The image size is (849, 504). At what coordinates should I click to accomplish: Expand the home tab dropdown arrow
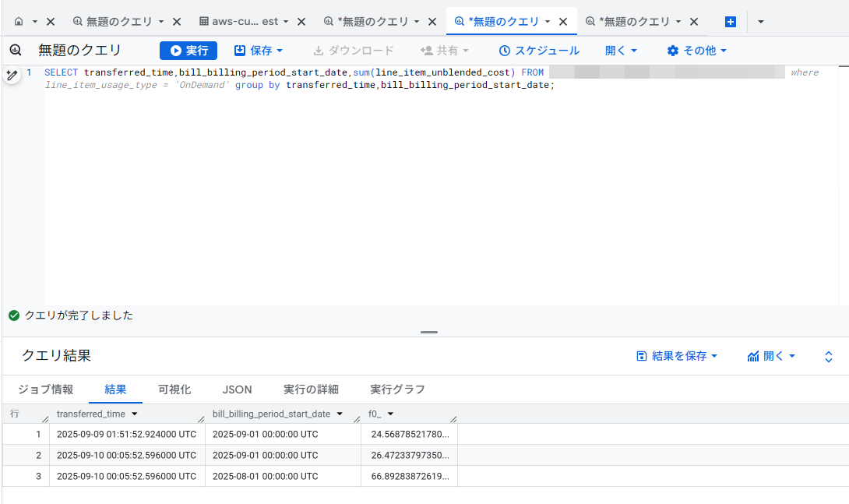[x=34, y=22]
